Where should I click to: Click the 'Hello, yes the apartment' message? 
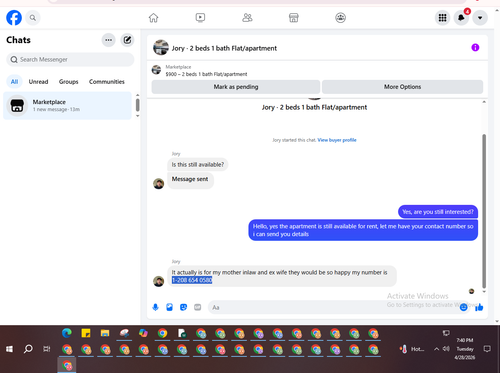pos(363,230)
